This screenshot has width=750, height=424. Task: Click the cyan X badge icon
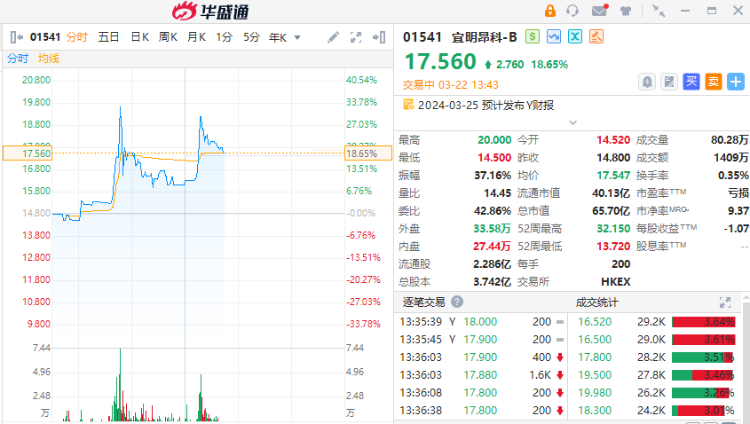[575, 37]
